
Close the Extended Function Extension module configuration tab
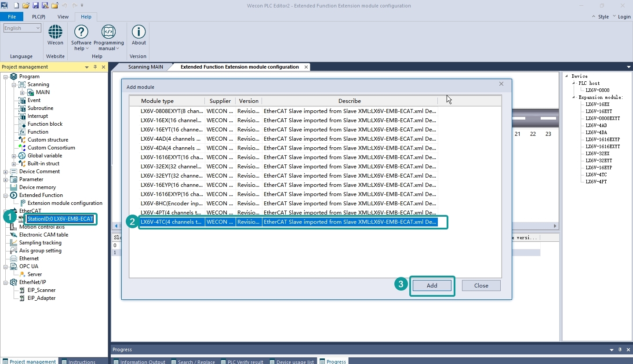pyautogui.click(x=306, y=67)
